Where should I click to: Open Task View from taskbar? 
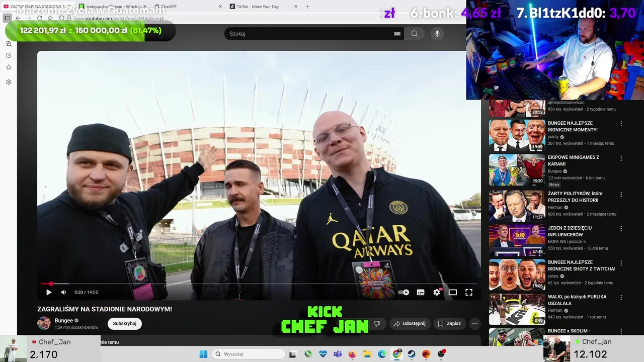coord(293,354)
